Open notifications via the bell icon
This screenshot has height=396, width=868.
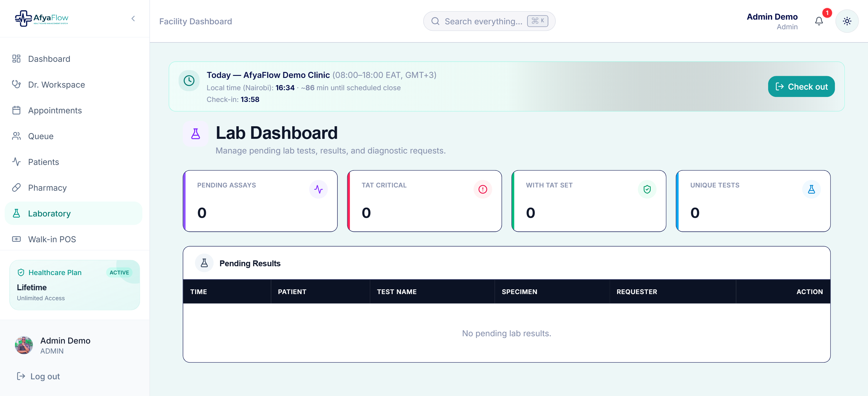click(x=819, y=21)
